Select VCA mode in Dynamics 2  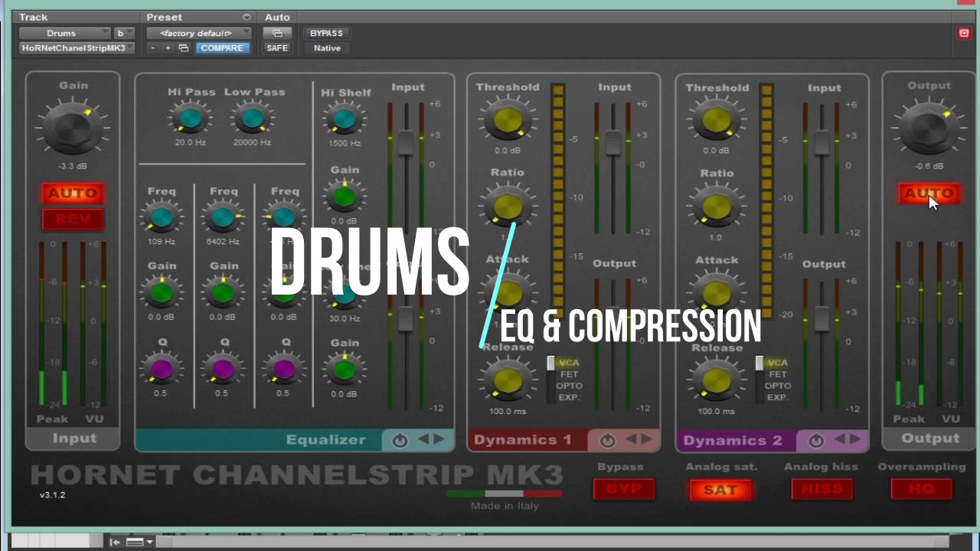tap(777, 363)
